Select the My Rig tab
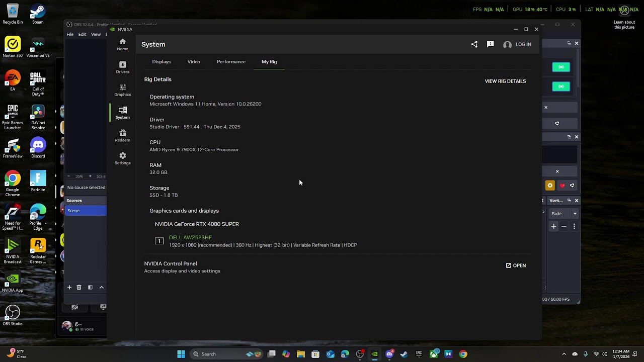The width and height of the screenshot is (644, 362). coord(269,62)
